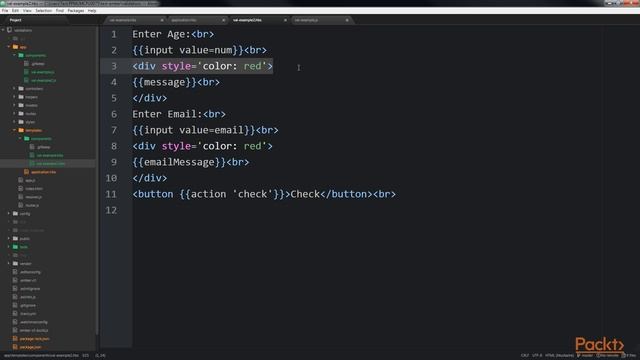640x360 pixels.
Task: Collapse the templates folder chevron
Action: pos(14,130)
